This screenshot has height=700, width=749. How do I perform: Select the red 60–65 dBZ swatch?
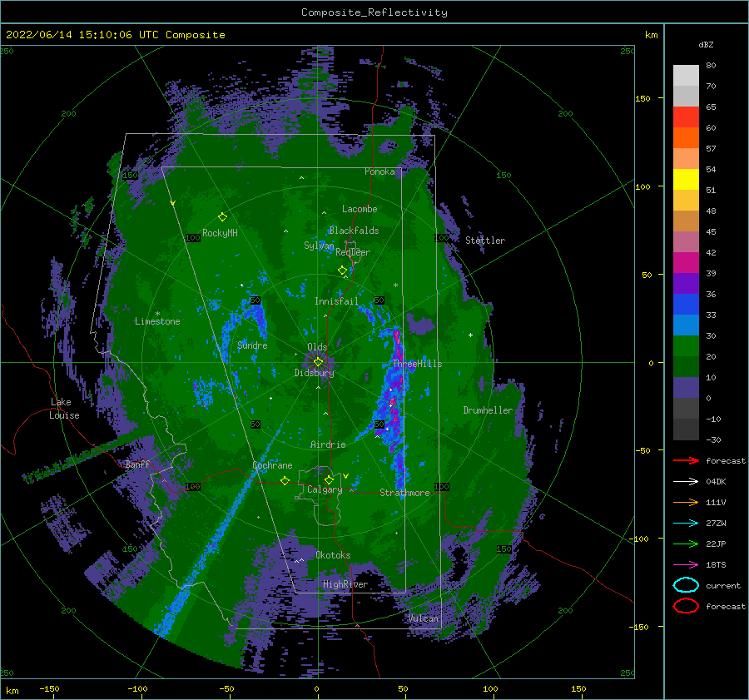(x=686, y=117)
